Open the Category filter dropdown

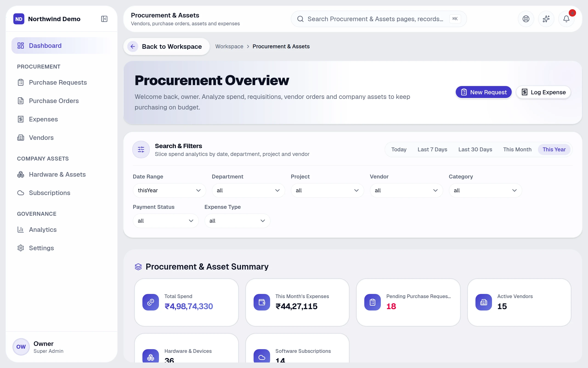click(485, 190)
